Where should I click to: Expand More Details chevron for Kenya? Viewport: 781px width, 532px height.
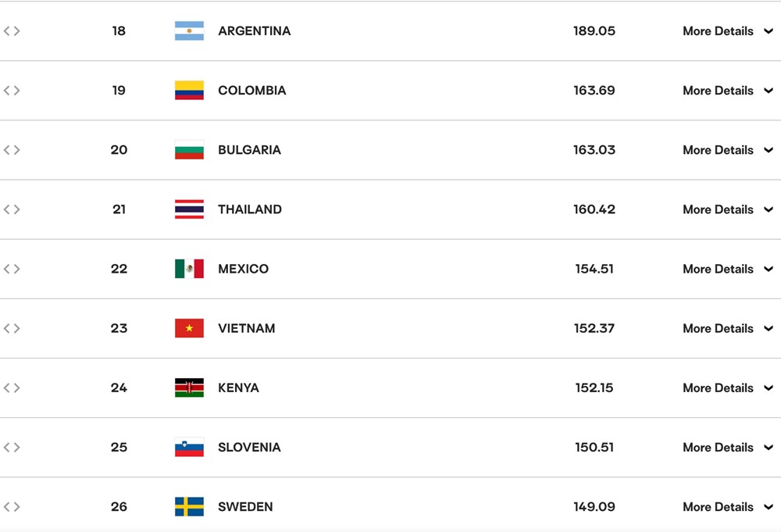point(769,387)
